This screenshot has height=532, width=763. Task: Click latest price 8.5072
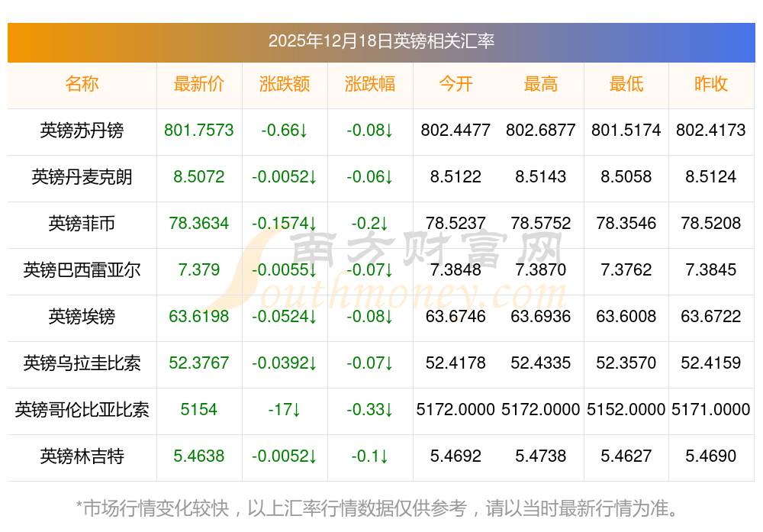coord(198,176)
